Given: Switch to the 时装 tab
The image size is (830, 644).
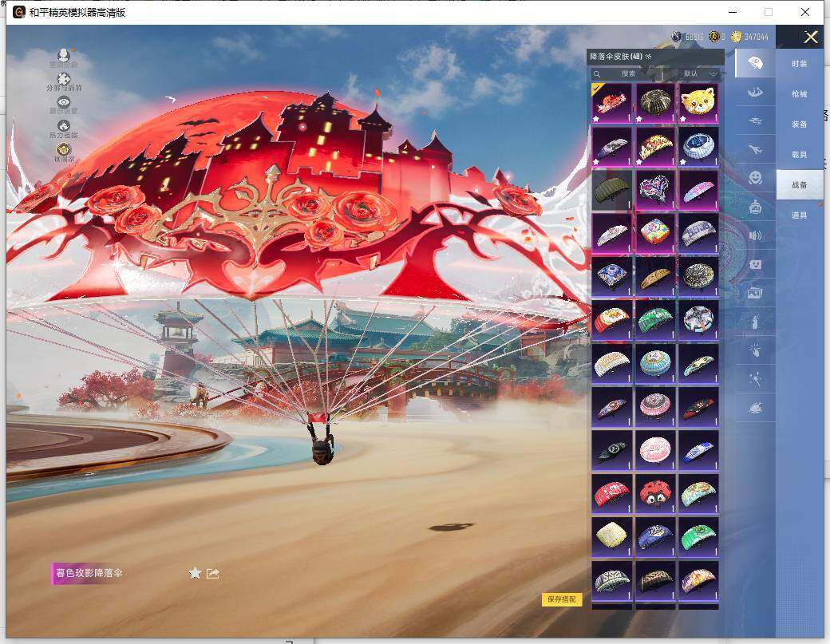Looking at the screenshot, I should (800, 64).
